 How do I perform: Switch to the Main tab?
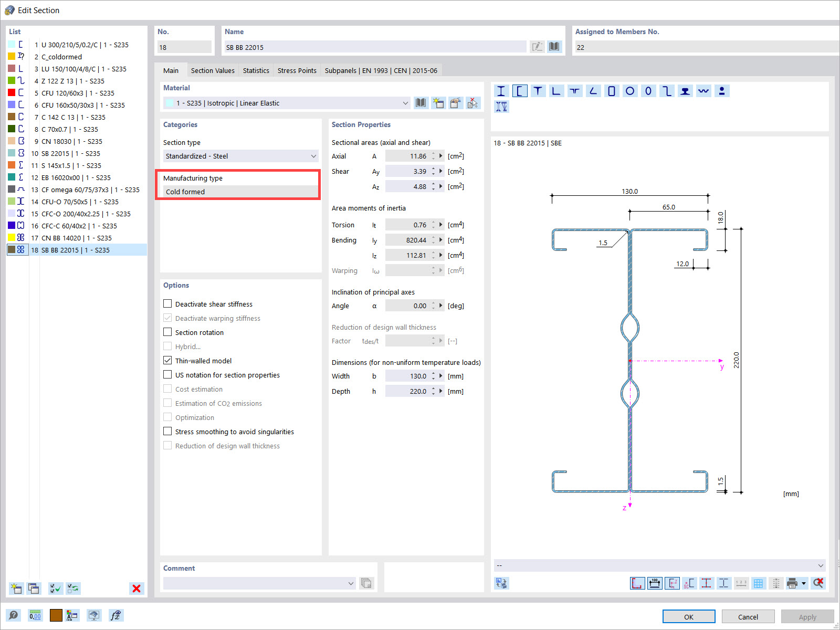click(x=171, y=70)
